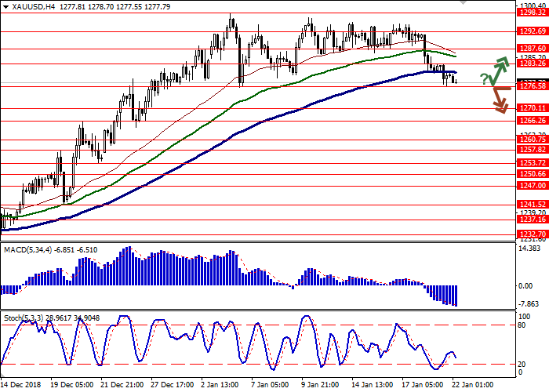
Task: Expand the XAUUSD,H4 chart dropdown arrow
Action: [5, 6]
